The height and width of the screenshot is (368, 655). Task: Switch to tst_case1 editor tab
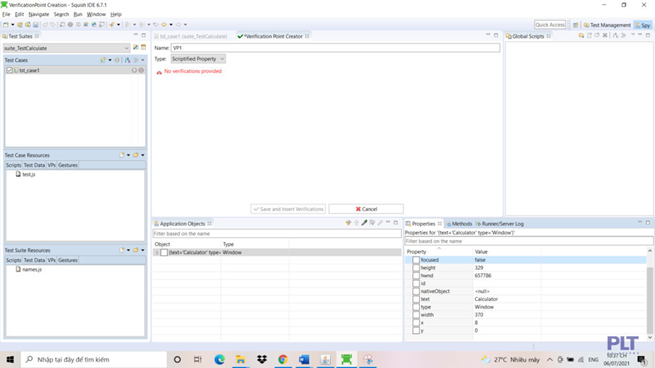[x=191, y=36]
